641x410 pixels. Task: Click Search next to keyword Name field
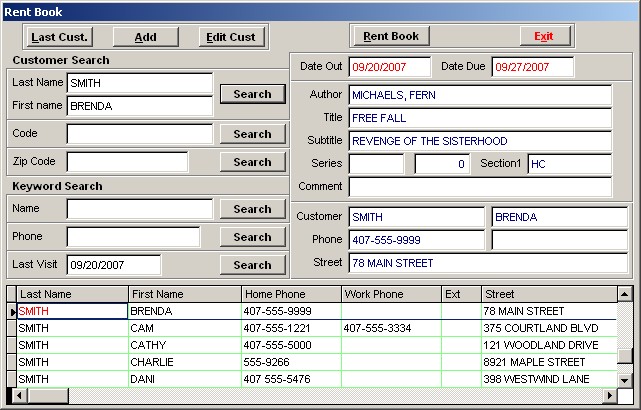tap(253, 209)
